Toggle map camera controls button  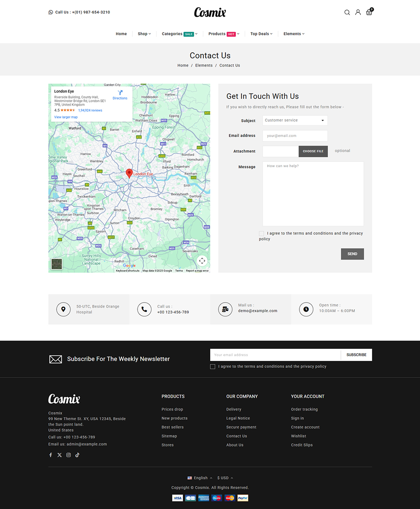point(202,261)
